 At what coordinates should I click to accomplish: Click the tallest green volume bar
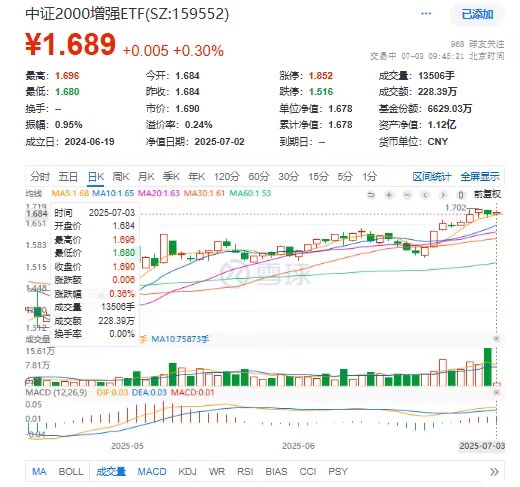point(488,367)
